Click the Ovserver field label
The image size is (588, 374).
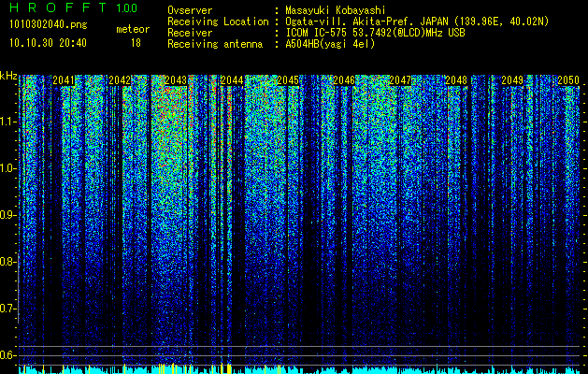point(190,10)
